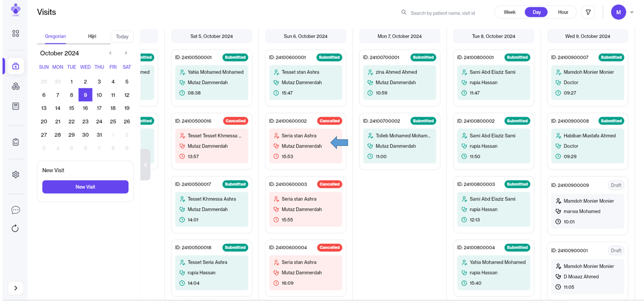Screen dimensions: 644x305
Task: Switch to the Hijri calendar tab
Action: click(x=92, y=36)
